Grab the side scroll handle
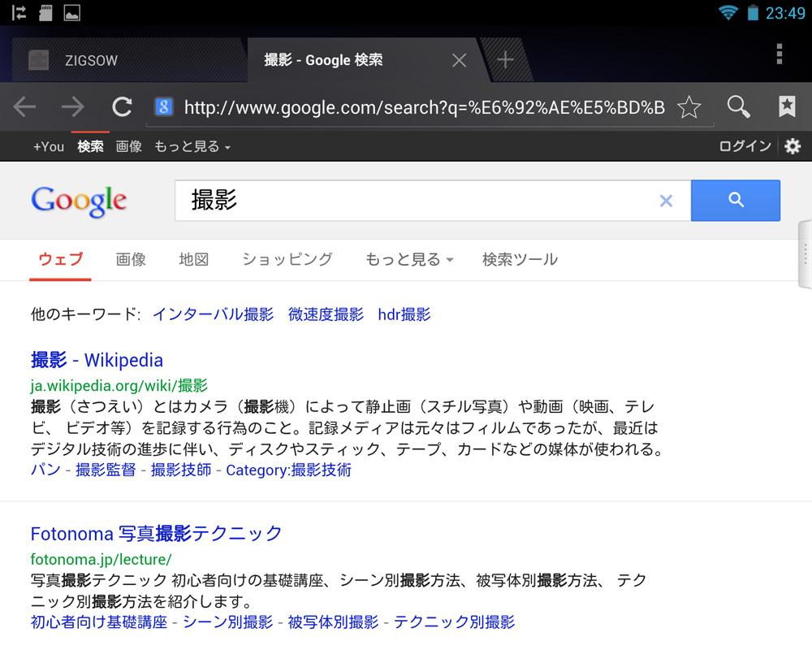Viewport: 812px width, 650px height. click(x=805, y=254)
